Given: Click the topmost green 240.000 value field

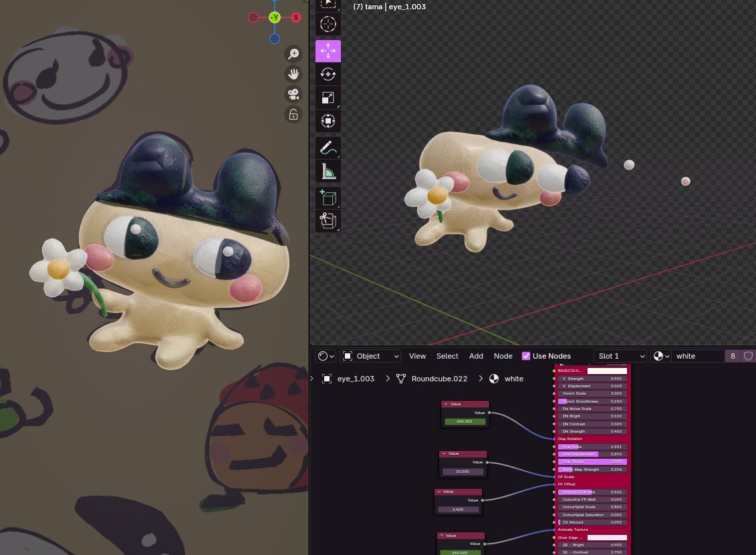Looking at the screenshot, I should (x=465, y=421).
